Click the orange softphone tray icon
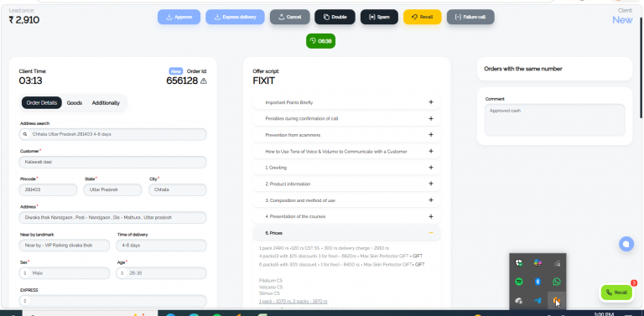Viewport: 644px width, 316px height. tap(557, 301)
